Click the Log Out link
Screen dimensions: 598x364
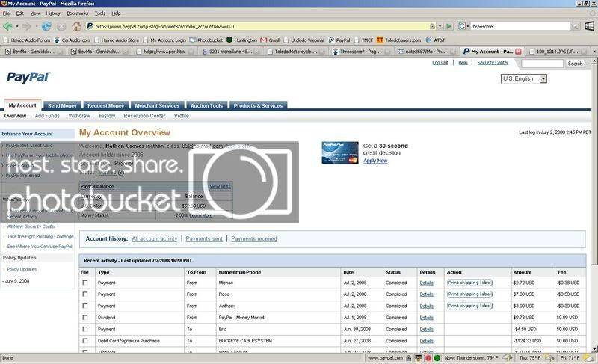pos(440,63)
